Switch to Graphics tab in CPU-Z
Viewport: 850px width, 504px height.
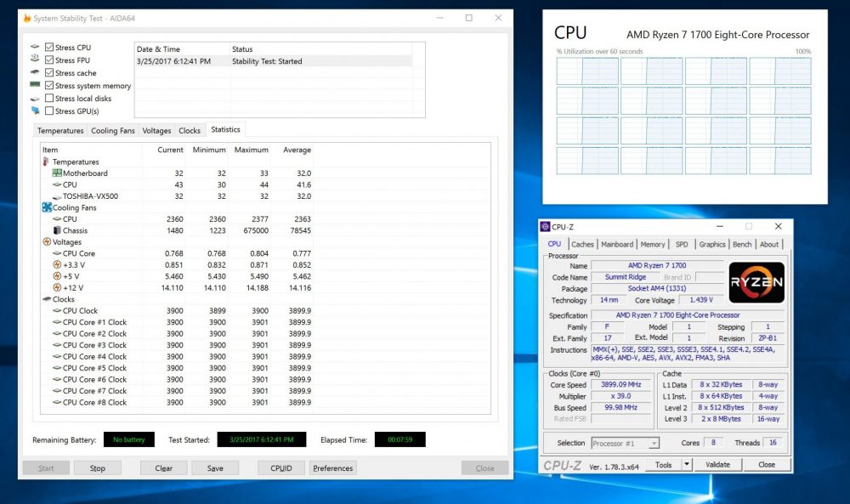coord(711,245)
